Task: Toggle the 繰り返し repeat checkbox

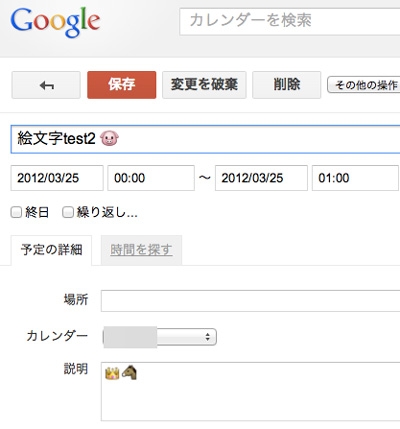Action: [x=68, y=212]
